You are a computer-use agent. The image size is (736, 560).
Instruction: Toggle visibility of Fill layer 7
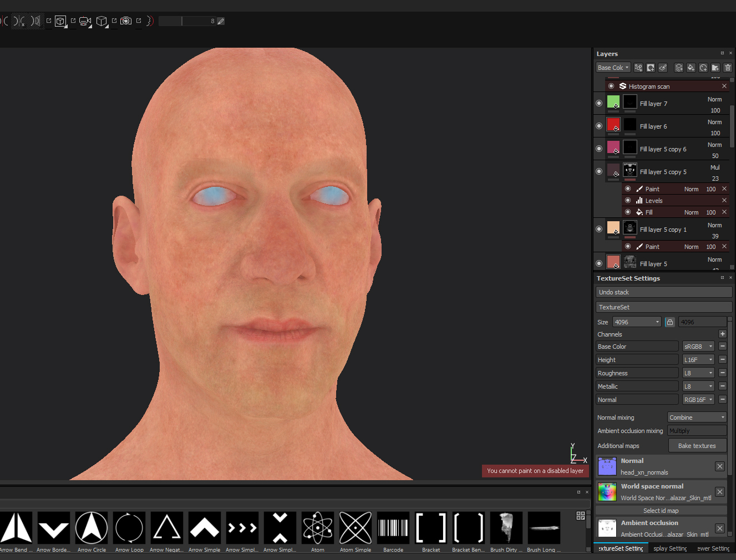pos(599,103)
